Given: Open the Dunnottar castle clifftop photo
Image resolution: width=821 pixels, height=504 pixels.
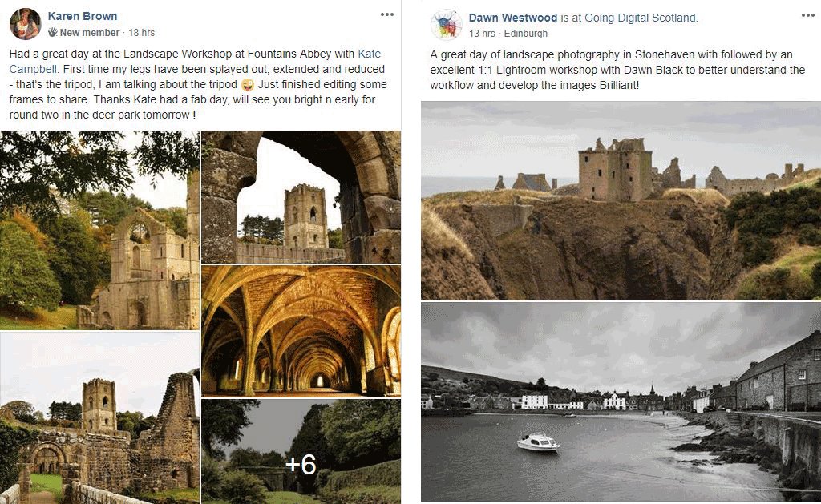Looking at the screenshot, I should [621, 200].
